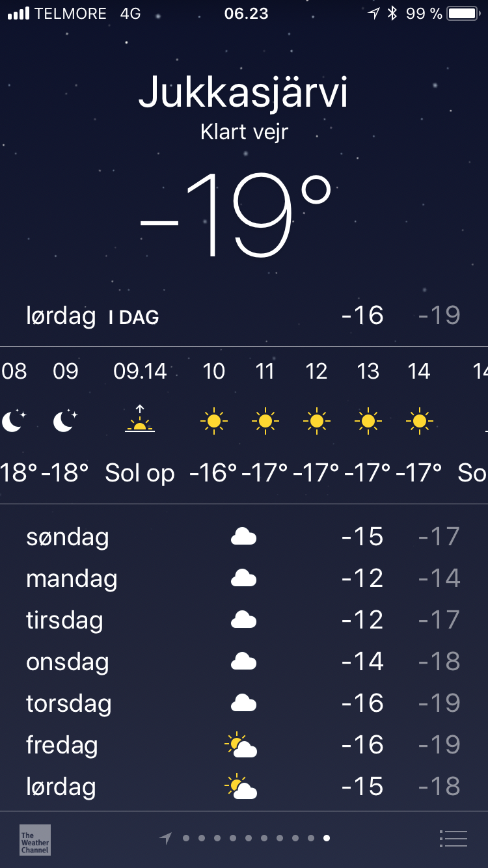Tap the battery icon in status bar
This screenshot has height=868, width=488.
pos(463,14)
